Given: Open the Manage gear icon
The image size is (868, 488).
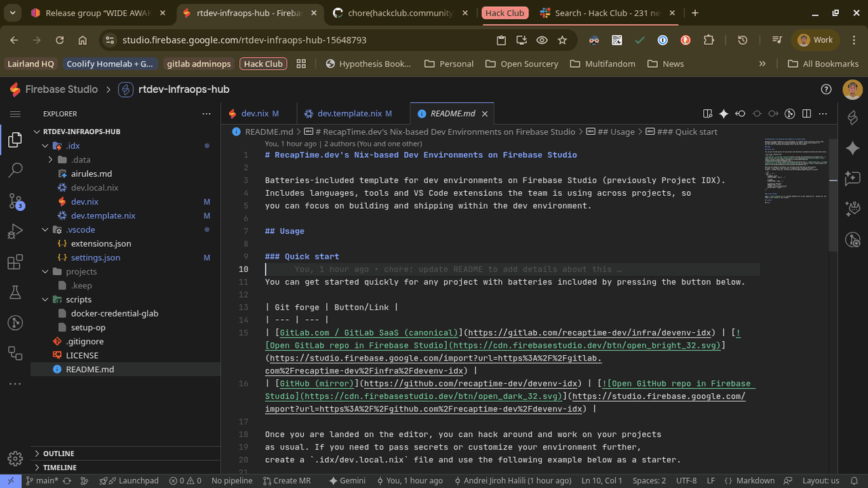Looking at the screenshot, I should [x=15, y=459].
